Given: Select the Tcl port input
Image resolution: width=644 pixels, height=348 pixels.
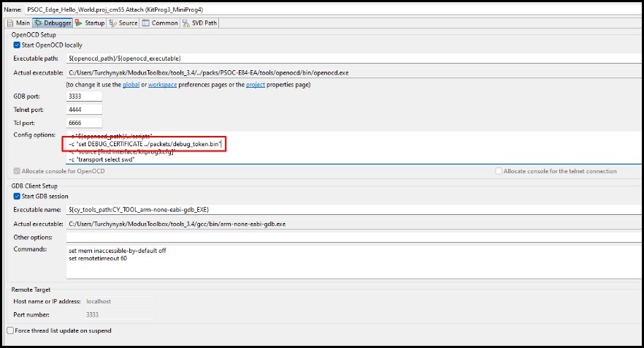Looking at the screenshot, I should pos(84,122).
